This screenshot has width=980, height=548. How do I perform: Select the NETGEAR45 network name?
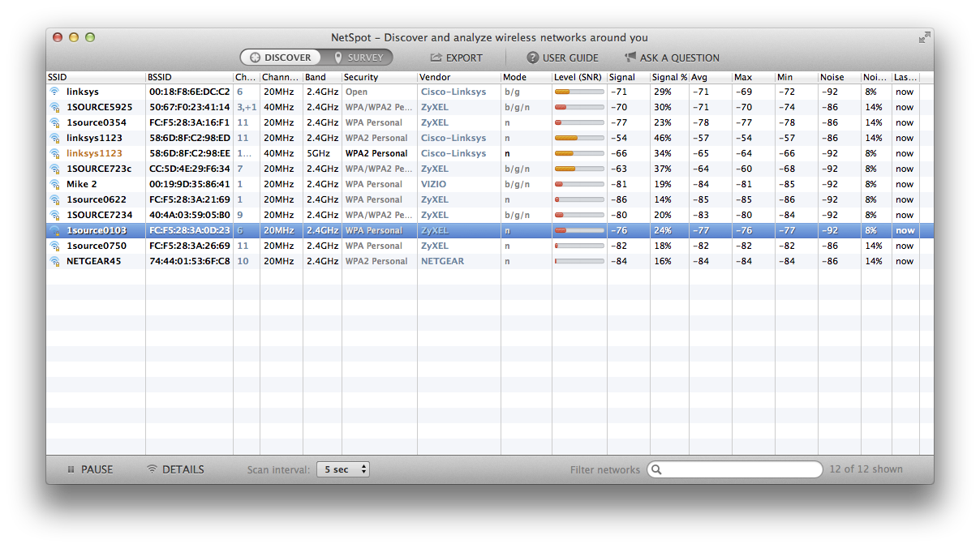[93, 261]
